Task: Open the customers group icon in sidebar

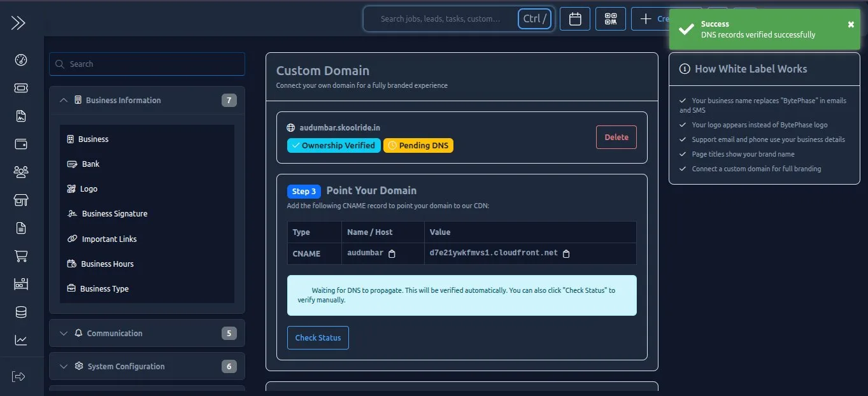Action: [21, 172]
